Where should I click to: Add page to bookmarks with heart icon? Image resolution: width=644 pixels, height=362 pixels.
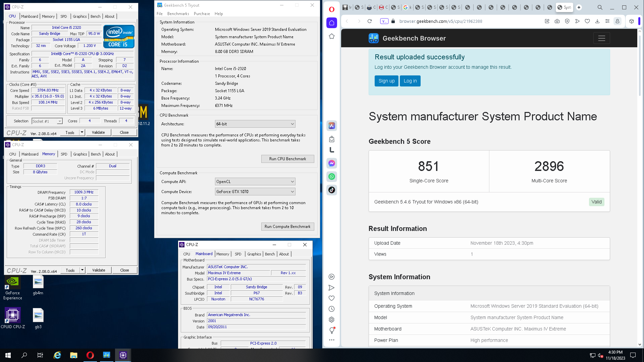pos(587,21)
